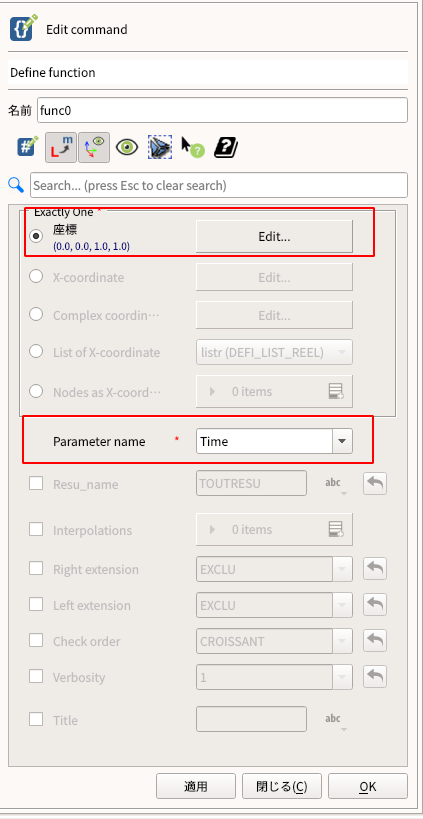Tick the Title checkbox
This screenshot has height=819, width=423.
[36, 719]
